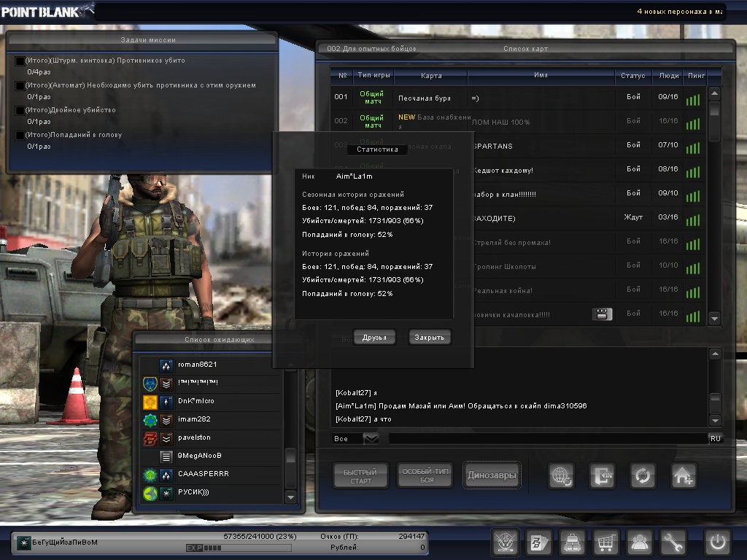Open the Все chat channel dropdown
The image size is (747, 560).
click(371, 438)
